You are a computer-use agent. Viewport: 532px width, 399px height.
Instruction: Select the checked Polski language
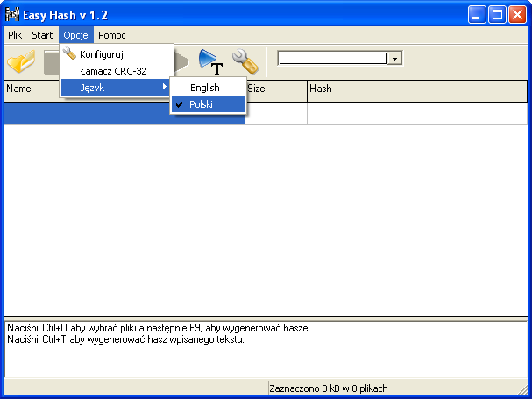click(208, 104)
